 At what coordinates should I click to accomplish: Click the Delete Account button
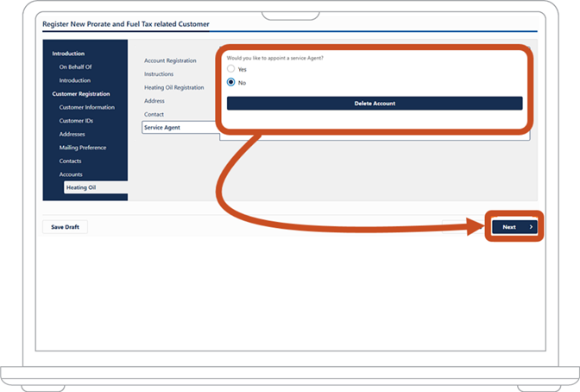pyautogui.click(x=375, y=104)
